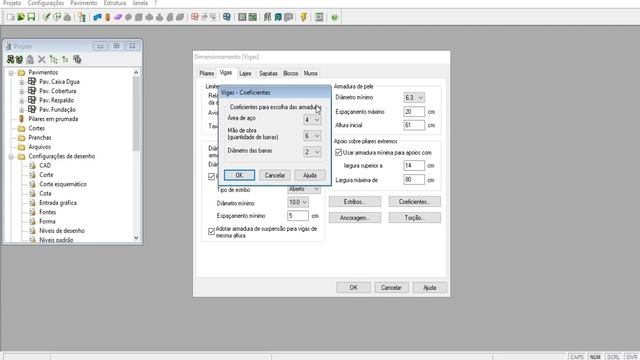The width and height of the screenshot is (640, 360).
Task: Click the NUM status bar indicator
Action: pyautogui.click(x=595, y=357)
